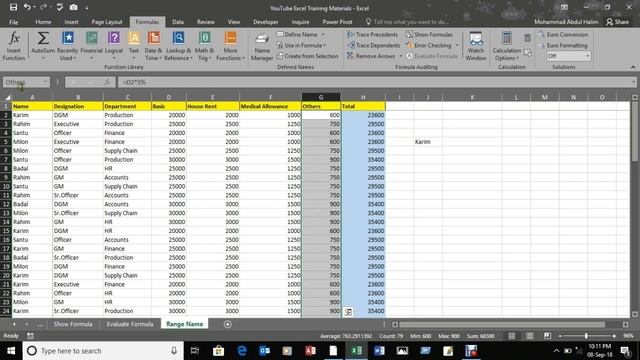This screenshot has height=360, width=640.
Task: Switch to the Developer ribbon tab
Action: click(x=266, y=22)
